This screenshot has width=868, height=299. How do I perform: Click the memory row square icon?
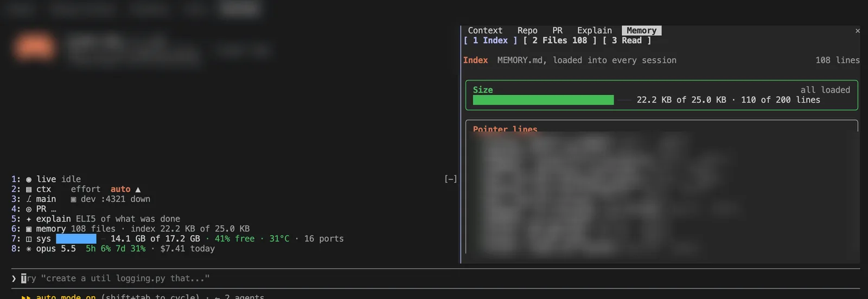(x=29, y=229)
